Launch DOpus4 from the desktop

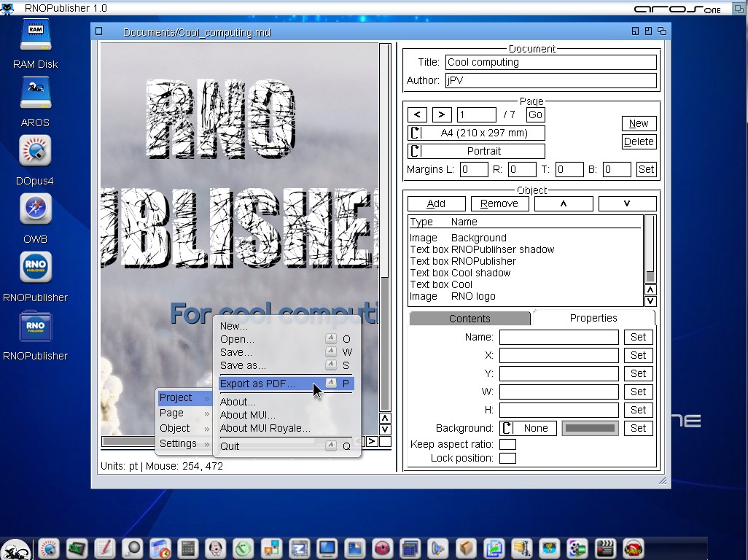pyautogui.click(x=35, y=152)
